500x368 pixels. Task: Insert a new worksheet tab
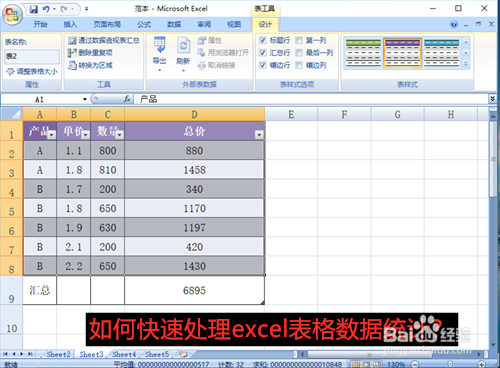coord(183,354)
